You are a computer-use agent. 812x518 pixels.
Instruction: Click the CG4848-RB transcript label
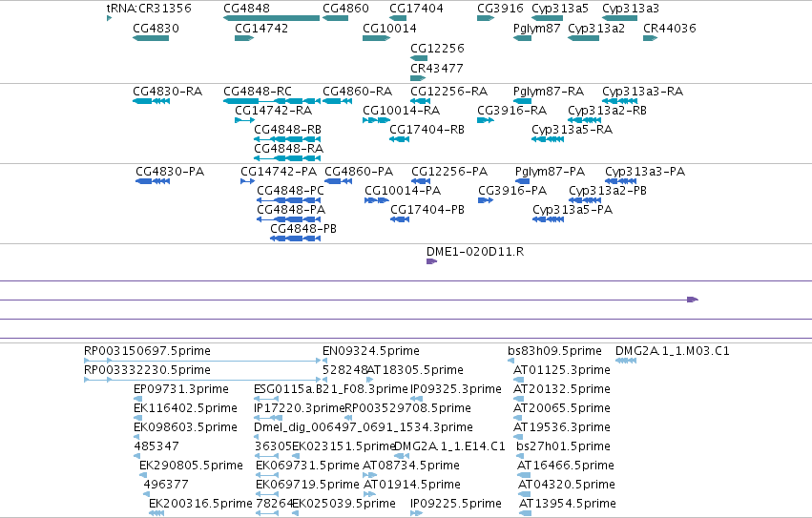click(x=287, y=130)
